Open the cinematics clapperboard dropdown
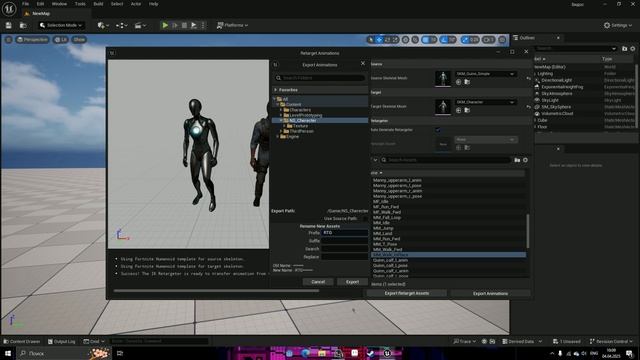640x360 pixels. (x=140, y=25)
